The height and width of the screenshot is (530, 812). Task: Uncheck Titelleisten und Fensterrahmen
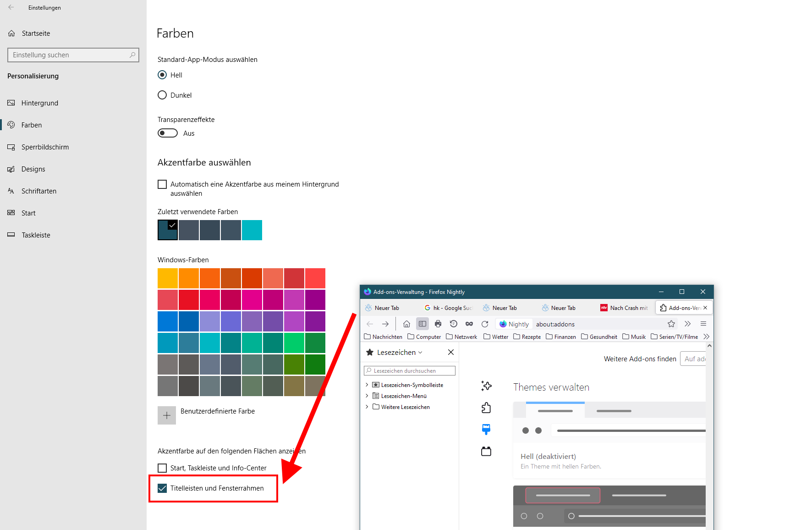tap(162, 488)
